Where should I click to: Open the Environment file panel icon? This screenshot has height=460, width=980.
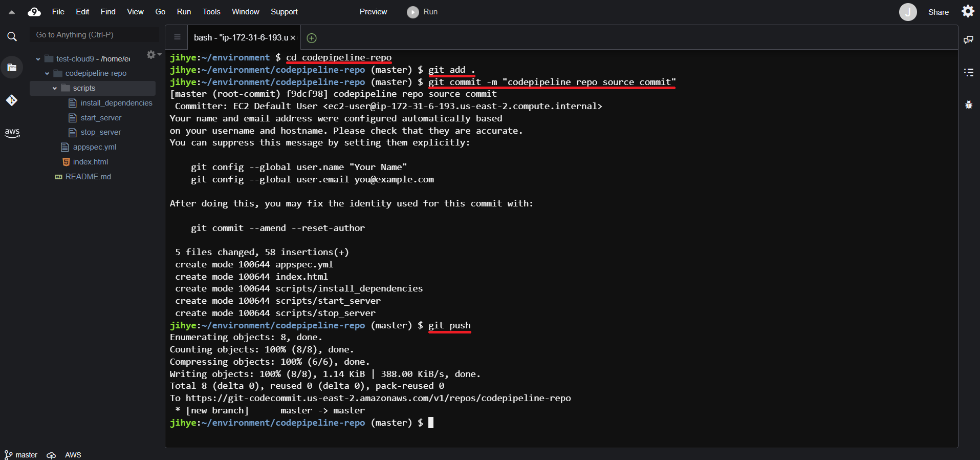[12, 67]
